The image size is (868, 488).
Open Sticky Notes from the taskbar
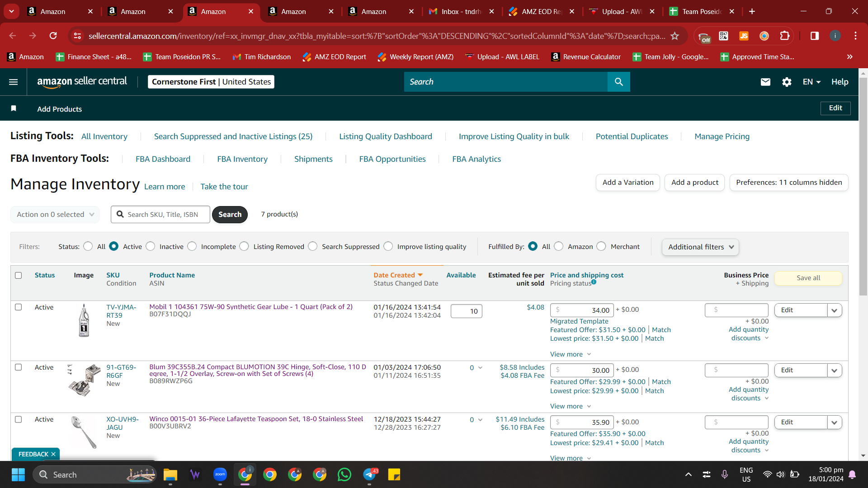[394, 474]
